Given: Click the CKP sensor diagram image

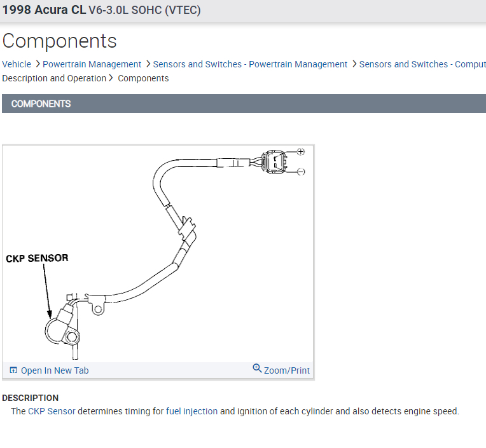Looking at the screenshot, I should click(158, 254).
